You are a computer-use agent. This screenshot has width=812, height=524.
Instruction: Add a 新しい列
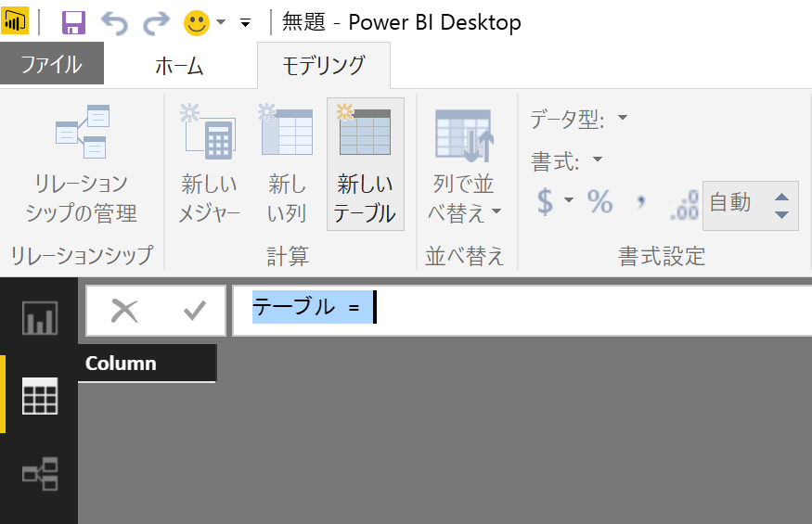[287, 163]
